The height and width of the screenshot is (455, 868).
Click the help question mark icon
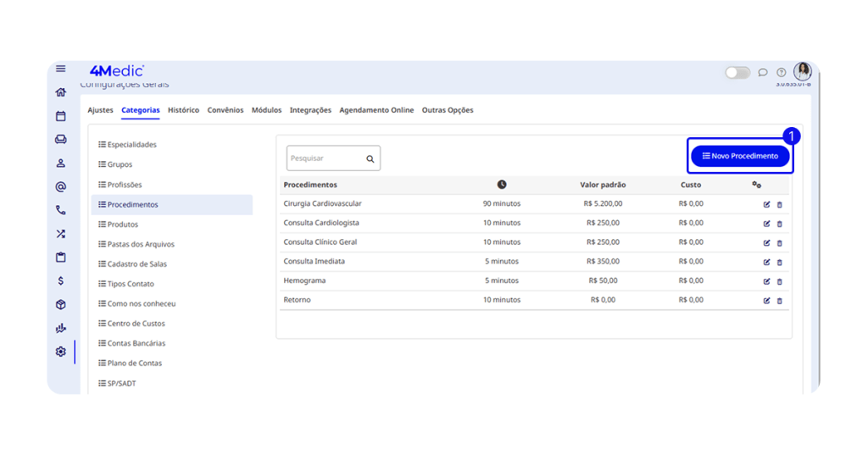(x=782, y=73)
